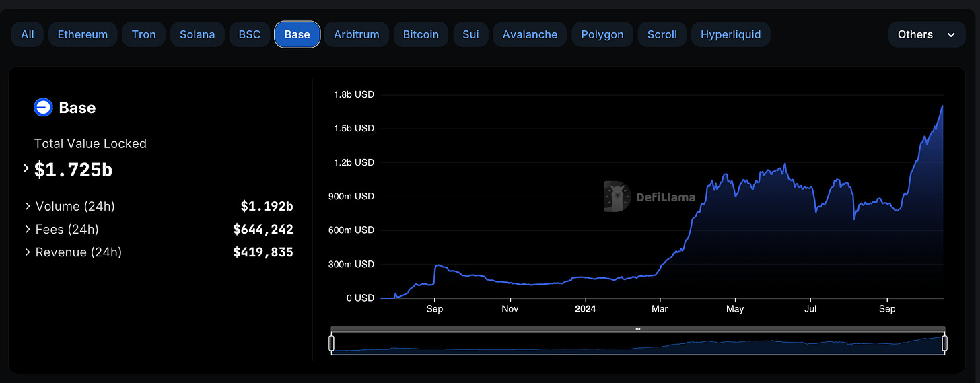980x383 pixels.
Task: Click the left handle of chart range slider
Action: click(331, 343)
